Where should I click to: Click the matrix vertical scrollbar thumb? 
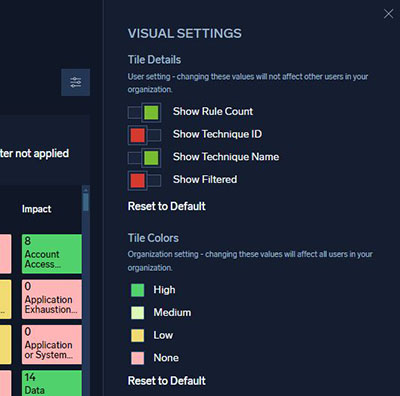click(86, 202)
